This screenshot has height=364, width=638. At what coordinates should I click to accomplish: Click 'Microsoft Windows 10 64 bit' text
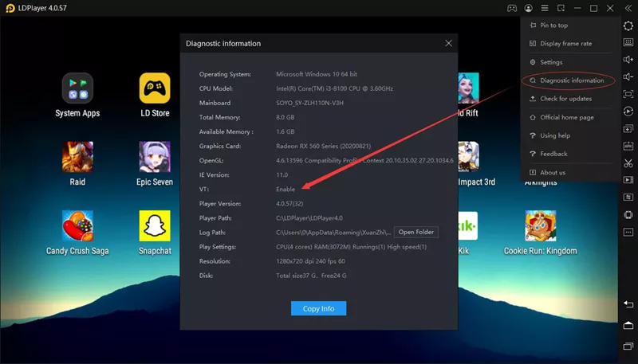pos(317,74)
